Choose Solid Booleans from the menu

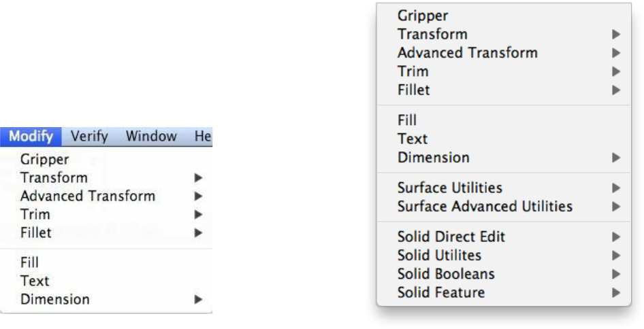(446, 274)
